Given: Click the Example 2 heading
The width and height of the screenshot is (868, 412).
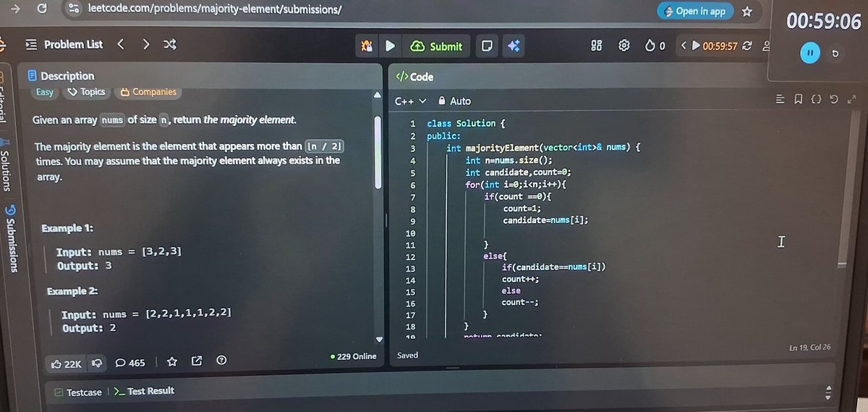Looking at the screenshot, I should pos(73,292).
